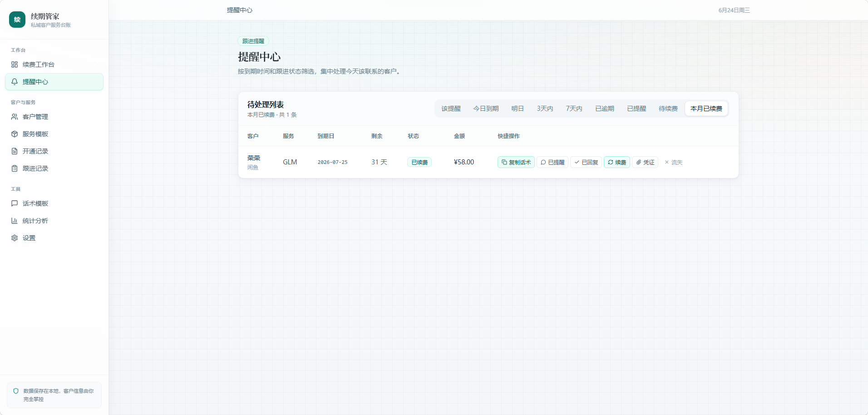Open 续费工作台 grid icon in sidebar
The height and width of the screenshot is (415, 868).
[x=15, y=64]
